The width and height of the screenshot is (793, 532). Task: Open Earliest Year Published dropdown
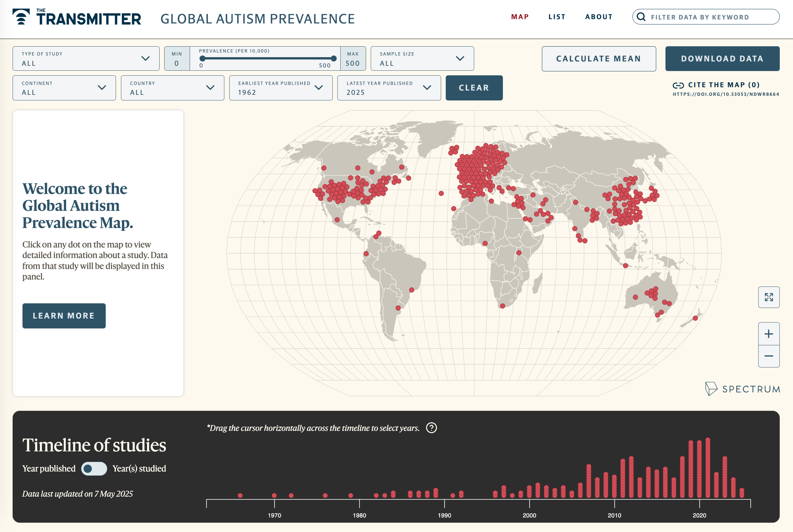tap(281, 88)
